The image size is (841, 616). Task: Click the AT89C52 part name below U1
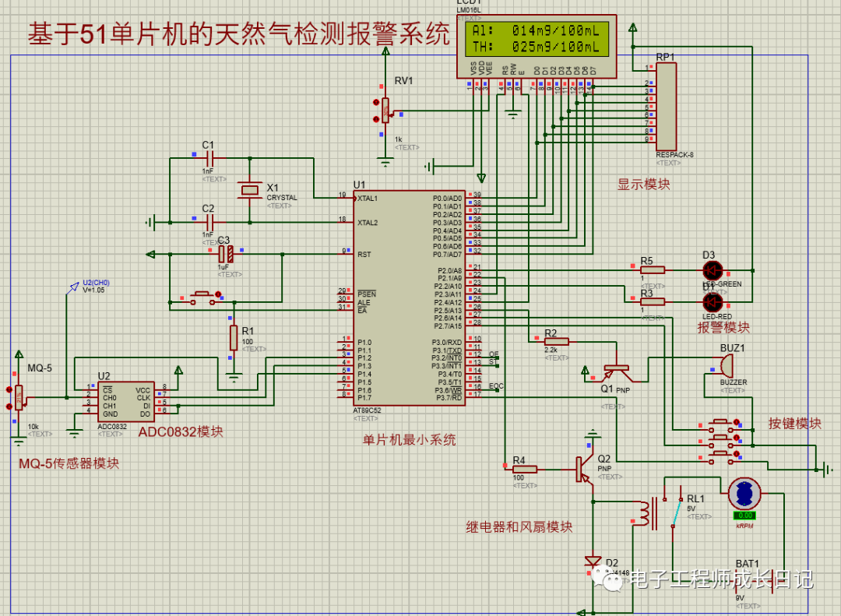pos(368,410)
